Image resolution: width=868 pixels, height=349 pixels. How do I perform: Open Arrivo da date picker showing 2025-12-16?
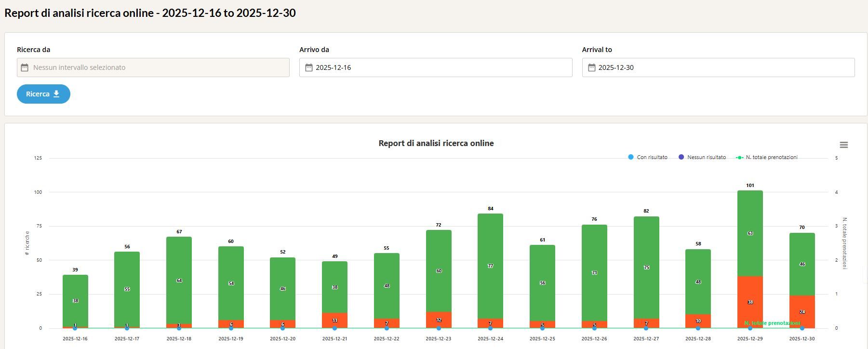(436, 67)
